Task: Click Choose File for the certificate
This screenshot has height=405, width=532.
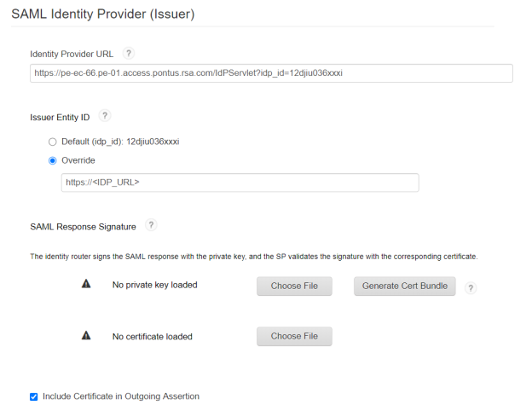Action: tap(294, 336)
